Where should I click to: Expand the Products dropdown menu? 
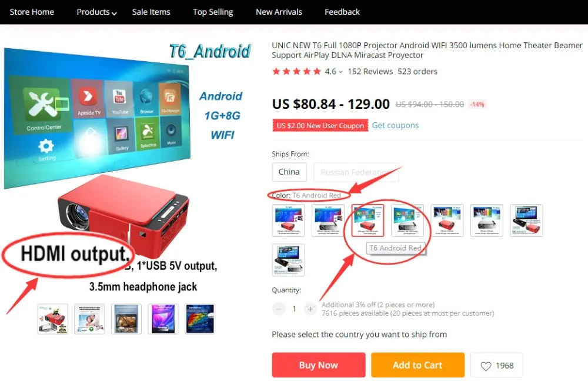tap(97, 12)
